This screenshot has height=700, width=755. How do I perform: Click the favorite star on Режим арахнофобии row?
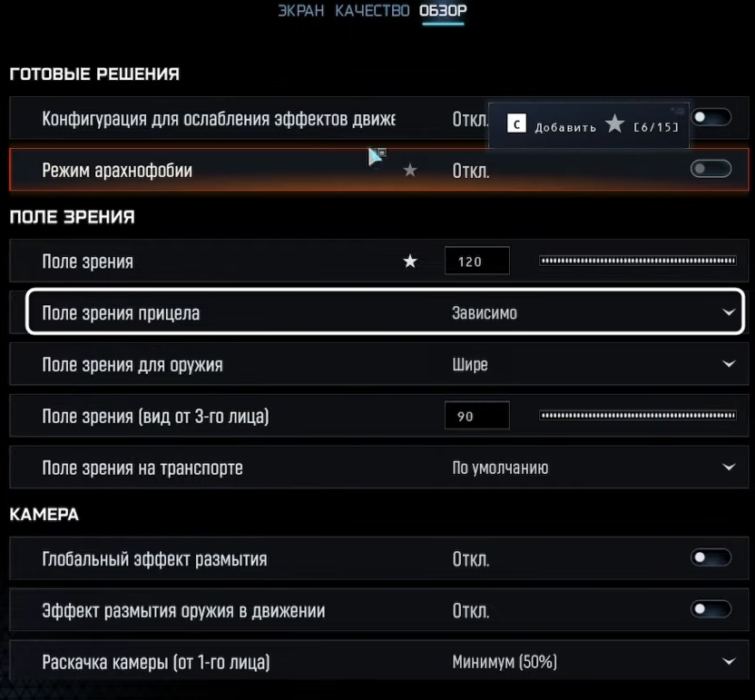pos(410,170)
